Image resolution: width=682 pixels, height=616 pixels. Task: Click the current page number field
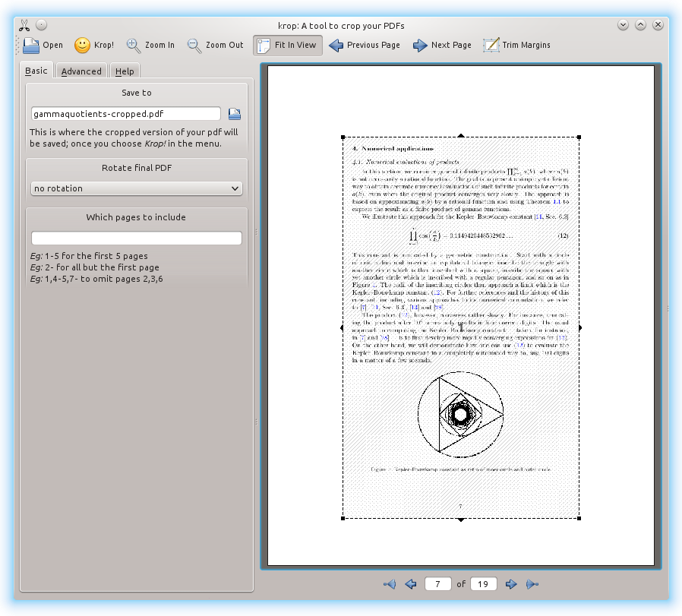pyautogui.click(x=437, y=584)
